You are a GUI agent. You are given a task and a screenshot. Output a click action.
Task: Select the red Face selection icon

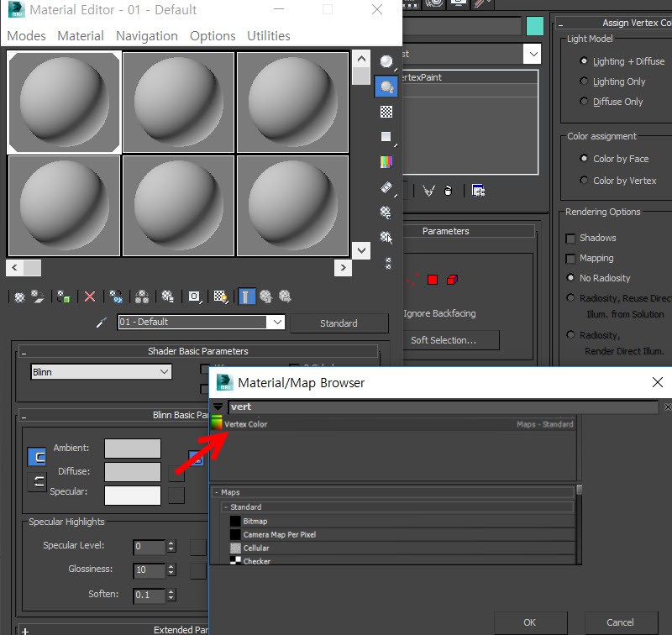[433, 281]
